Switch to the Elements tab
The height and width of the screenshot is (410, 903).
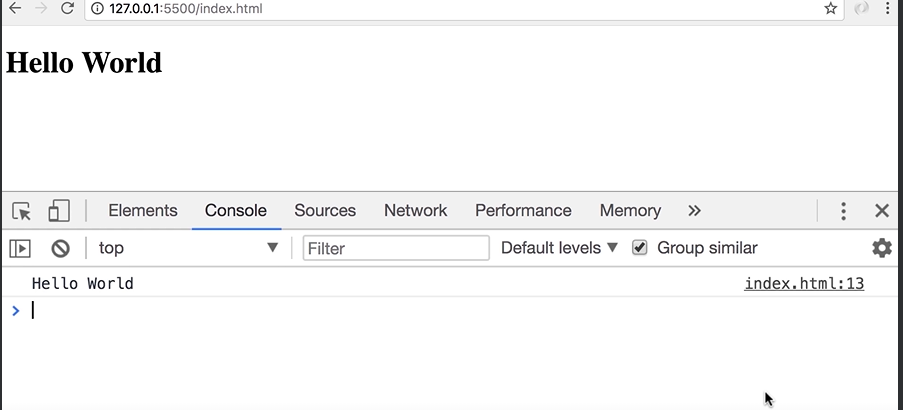coord(143,211)
